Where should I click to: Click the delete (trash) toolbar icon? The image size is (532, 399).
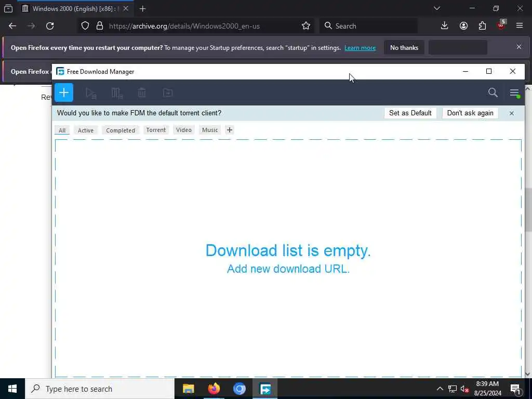[x=142, y=92]
